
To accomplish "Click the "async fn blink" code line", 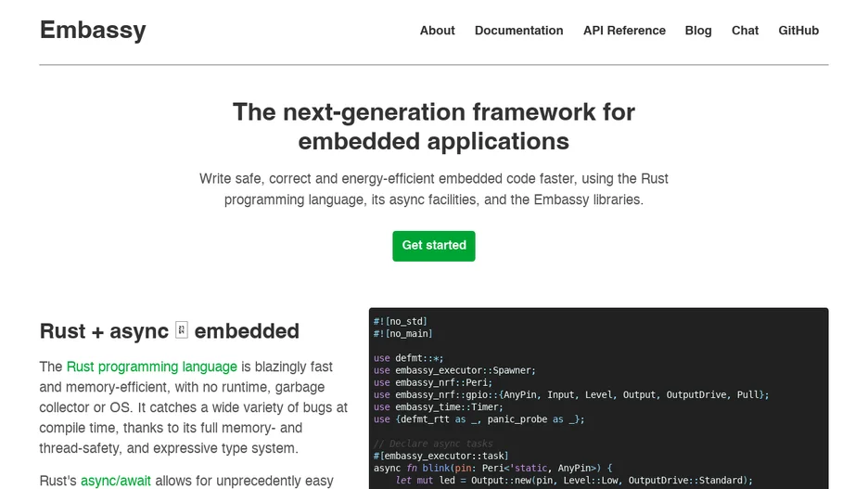I will (x=492, y=468).
